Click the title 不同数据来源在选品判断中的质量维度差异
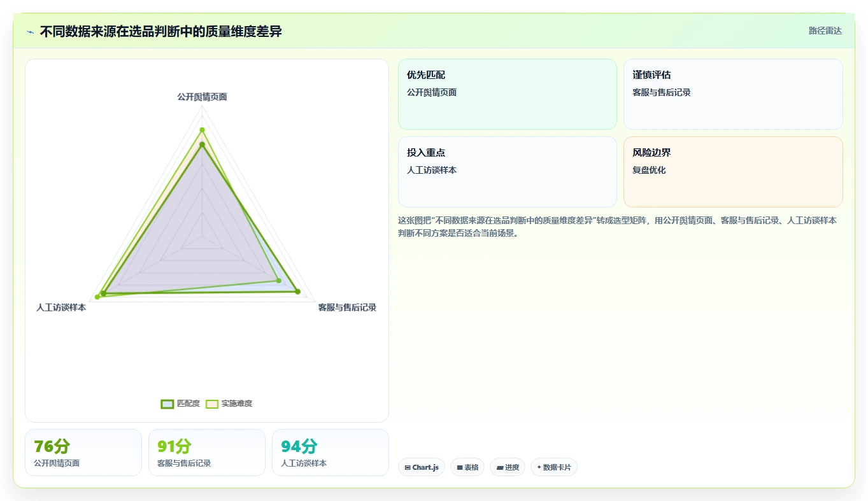This screenshot has width=868, height=501. (160, 31)
